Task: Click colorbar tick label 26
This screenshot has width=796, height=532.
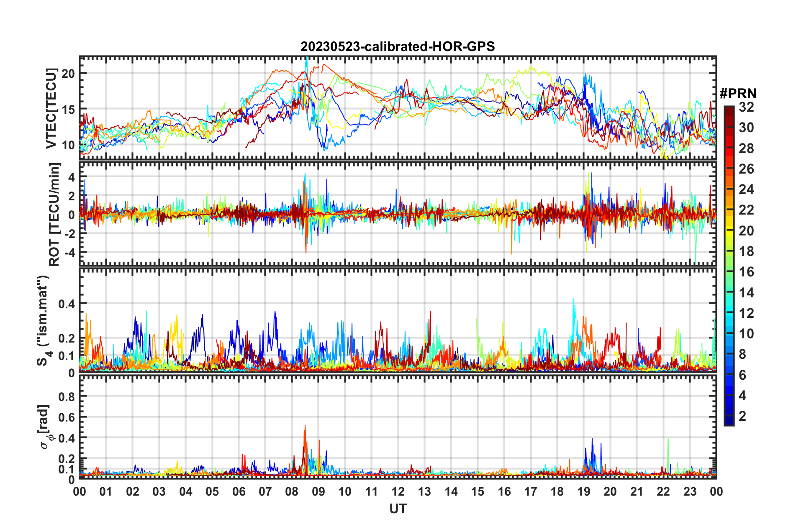Action: tap(746, 169)
